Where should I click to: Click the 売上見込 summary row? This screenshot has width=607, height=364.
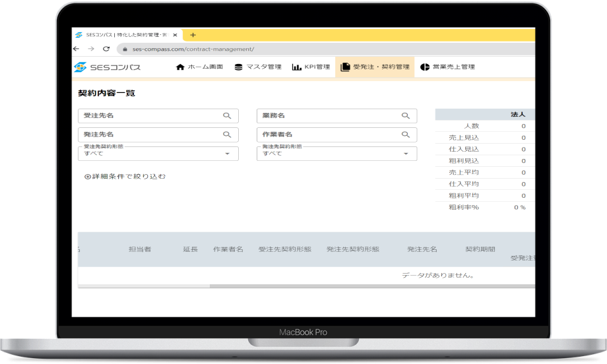pyautogui.click(x=485, y=138)
